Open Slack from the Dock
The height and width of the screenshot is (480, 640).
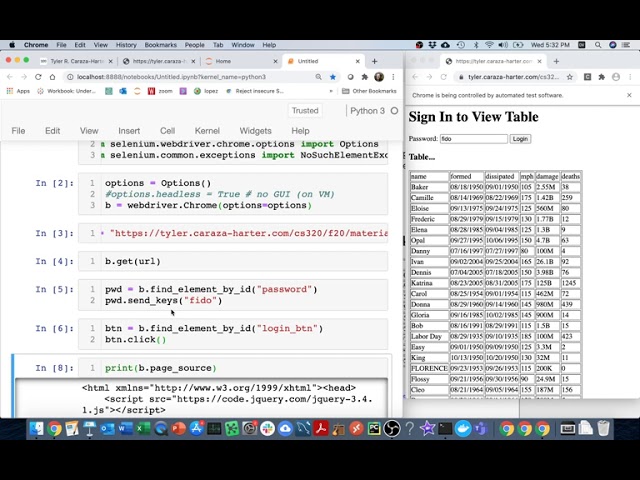pos(267,429)
